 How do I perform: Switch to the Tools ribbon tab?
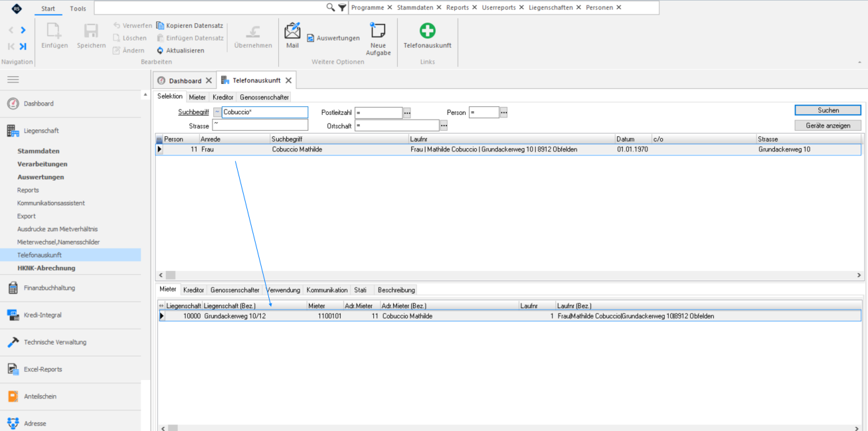78,9
